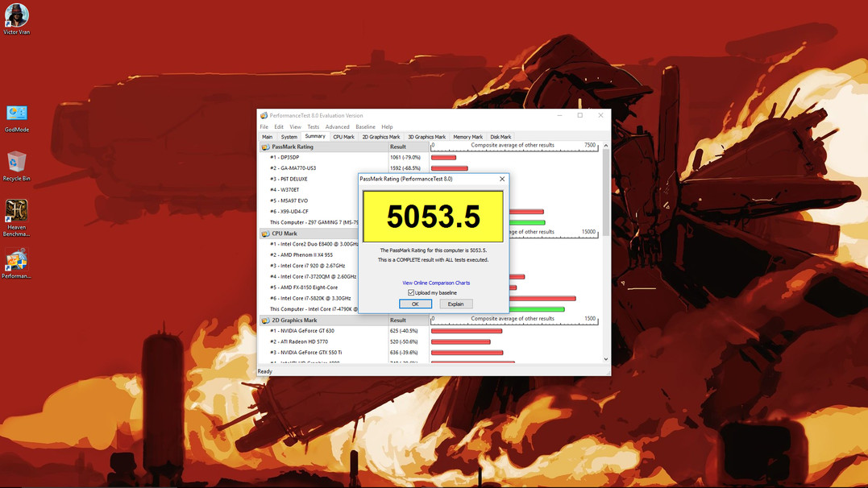
Task: Open the View menu
Action: click(296, 126)
